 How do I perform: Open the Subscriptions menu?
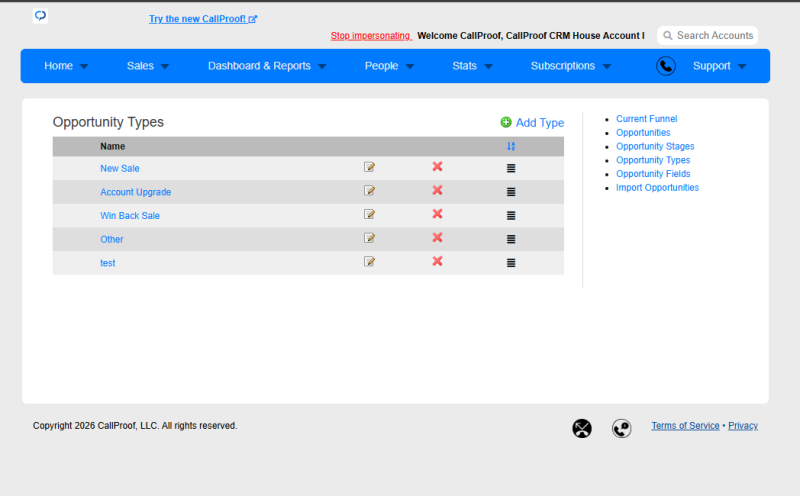[x=563, y=66]
